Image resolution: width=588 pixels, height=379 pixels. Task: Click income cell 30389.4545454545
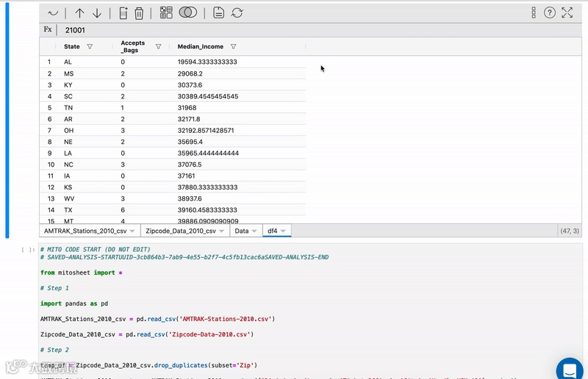coord(237,96)
